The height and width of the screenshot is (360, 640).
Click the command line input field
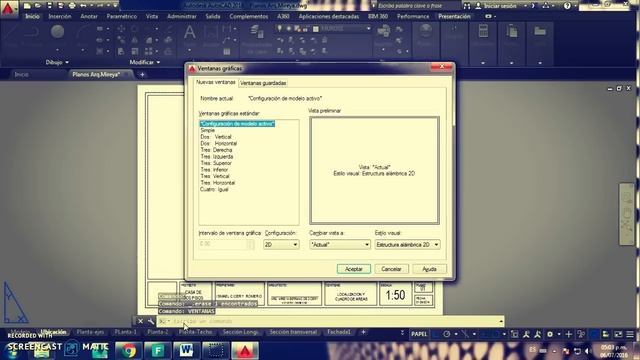tap(331, 322)
